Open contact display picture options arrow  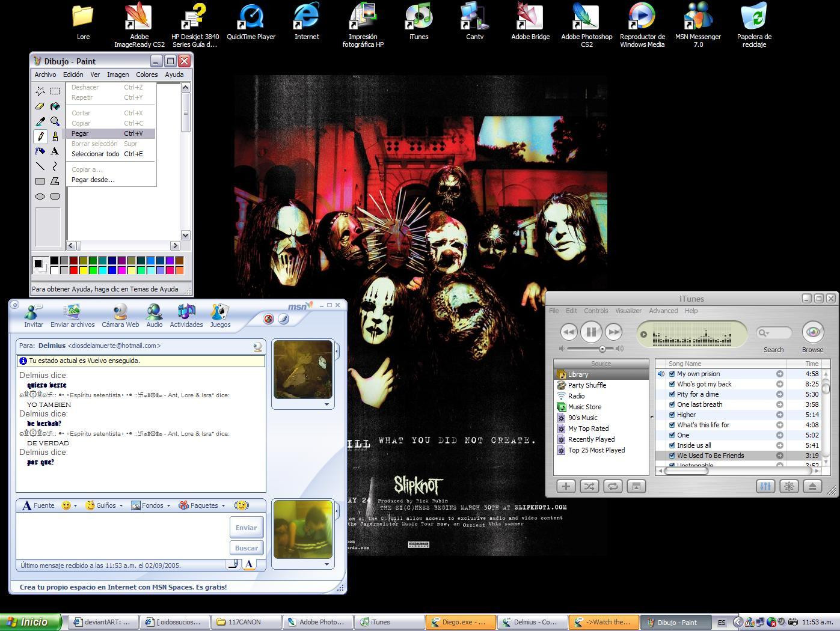click(x=327, y=404)
